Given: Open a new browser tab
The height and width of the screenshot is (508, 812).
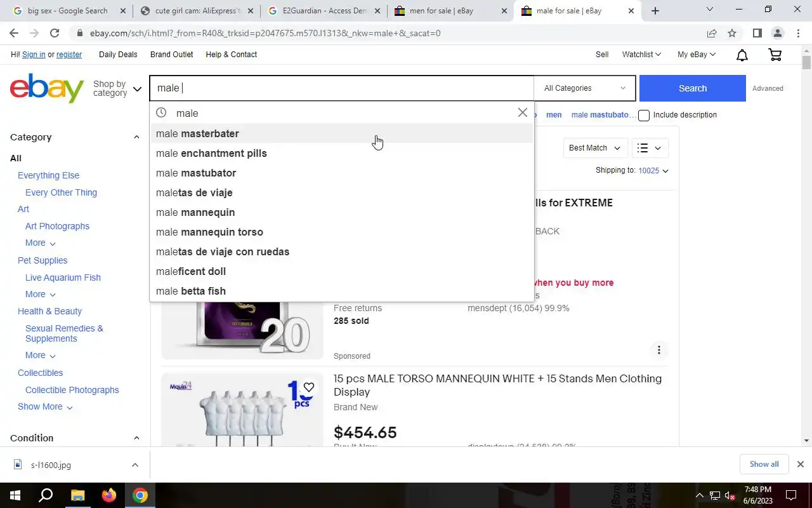Looking at the screenshot, I should click(x=655, y=11).
